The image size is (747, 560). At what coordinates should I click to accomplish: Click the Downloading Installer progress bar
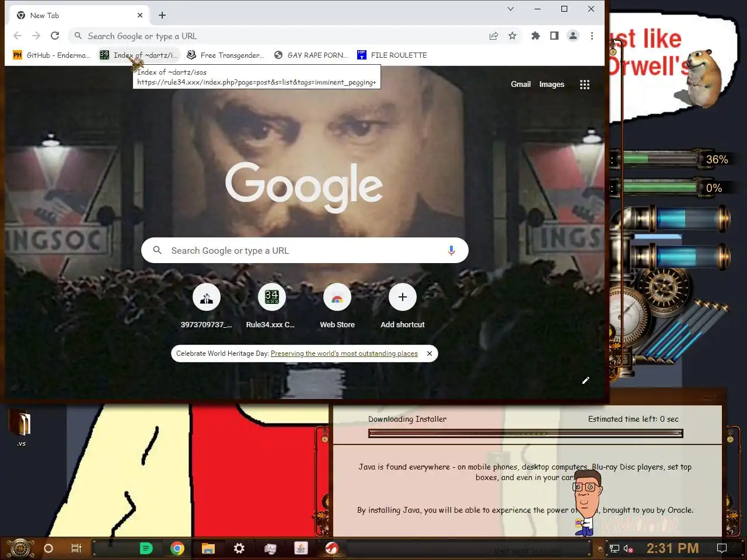(x=525, y=433)
